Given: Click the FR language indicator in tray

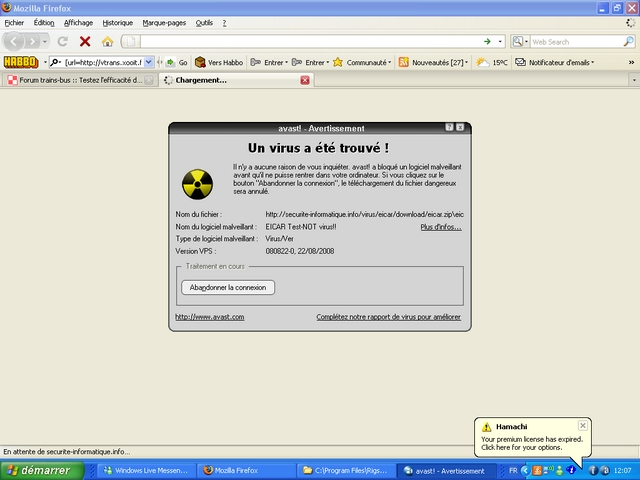Looking at the screenshot, I should [x=513, y=471].
